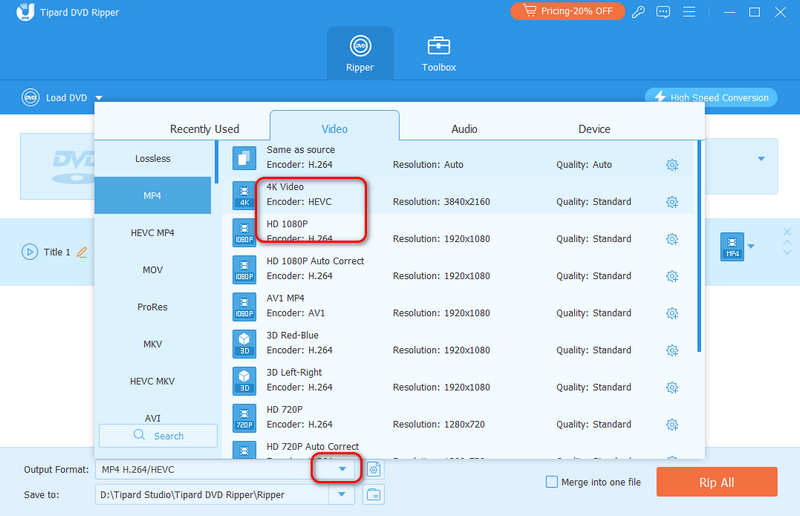Click the Load DVD button text
The height and width of the screenshot is (516, 800).
[x=67, y=97]
